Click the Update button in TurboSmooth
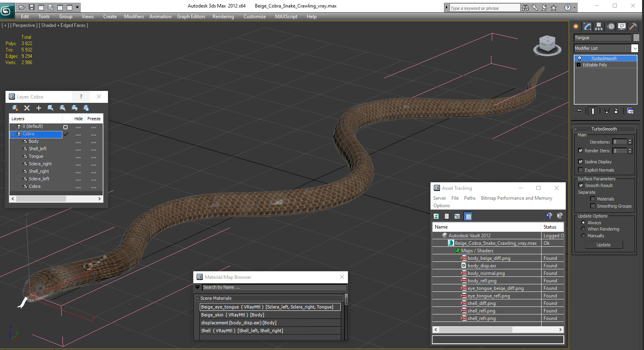The image size is (644, 350). pos(604,245)
